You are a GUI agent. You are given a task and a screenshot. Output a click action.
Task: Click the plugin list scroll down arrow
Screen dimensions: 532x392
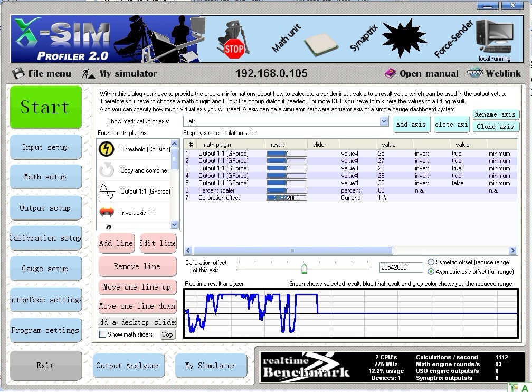174,224
